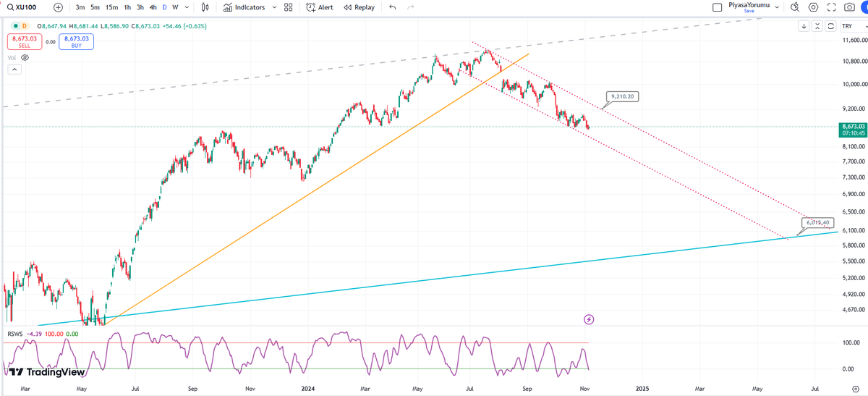Open candlestick chart type selector
Screen dimensions: 868x396
pyautogui.click(x=205, y=7)
